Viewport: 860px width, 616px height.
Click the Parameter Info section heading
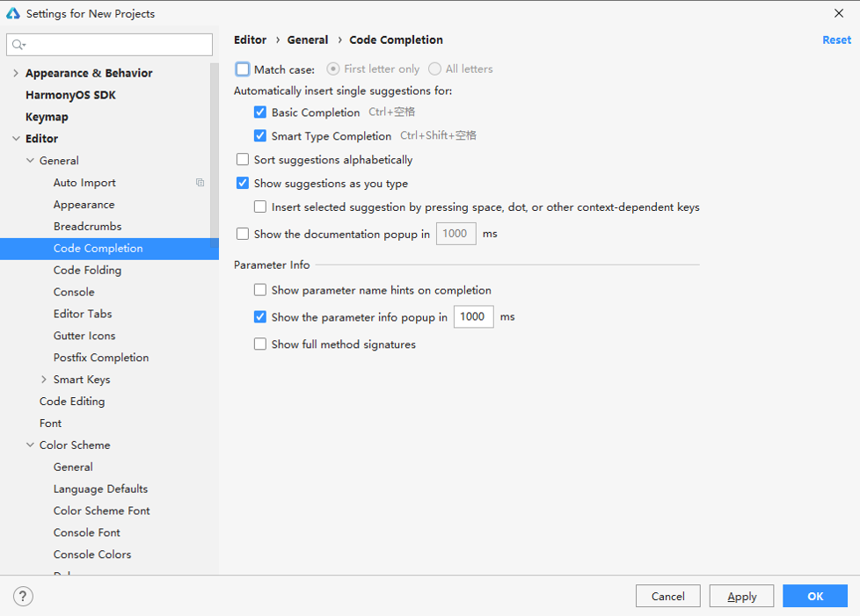tap(272, 265)
